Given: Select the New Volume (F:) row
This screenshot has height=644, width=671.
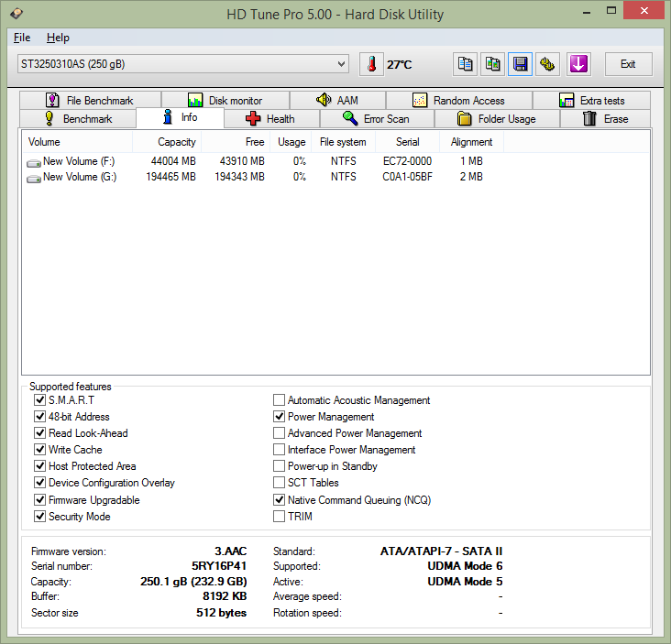Looking at the screenshot, I should 335,161.
